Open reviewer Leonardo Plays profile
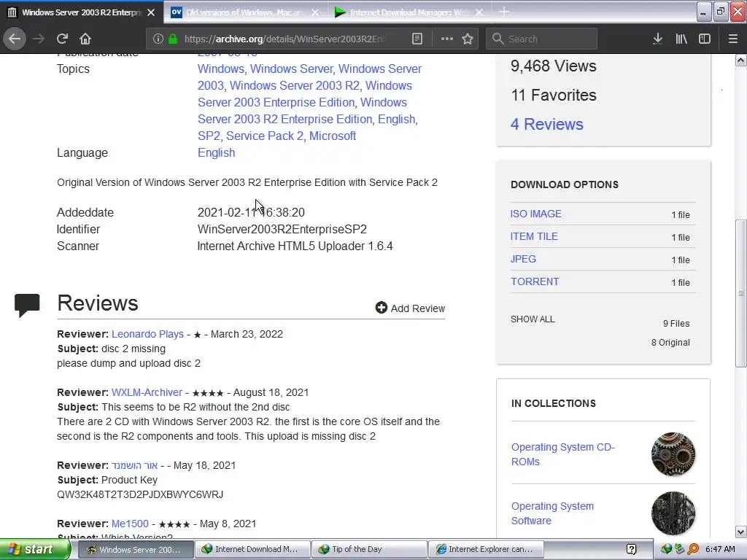Image resolution: width=747 pixels, height=560 pixels. pos(147,334)
